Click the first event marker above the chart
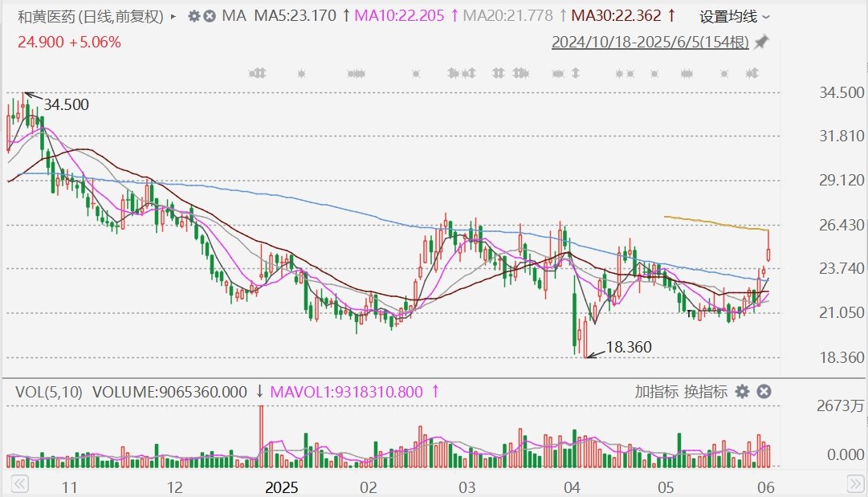This screenshot has width=868, height=497. click(257, 74)
